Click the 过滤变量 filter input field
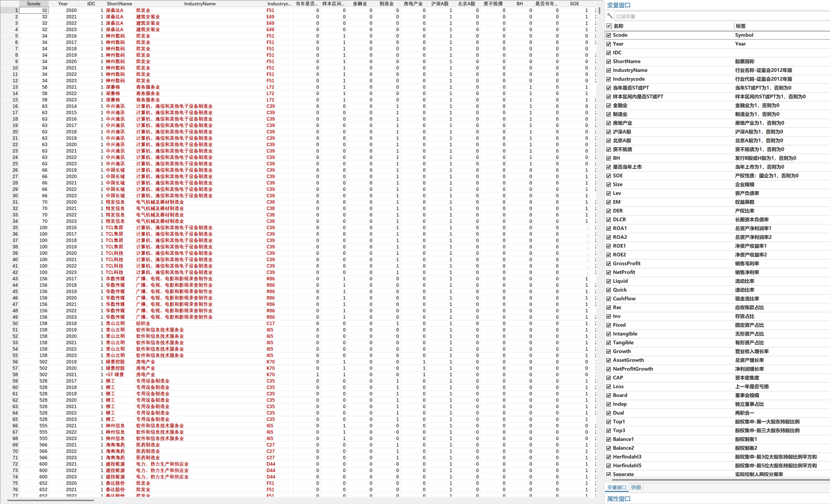Viewport: 830px width, 504px height. coord(707,16)
